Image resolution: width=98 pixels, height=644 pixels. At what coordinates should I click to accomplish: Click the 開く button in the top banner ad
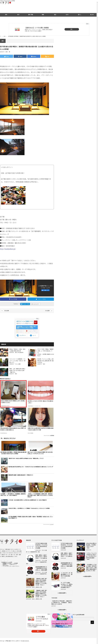[72, 29]
